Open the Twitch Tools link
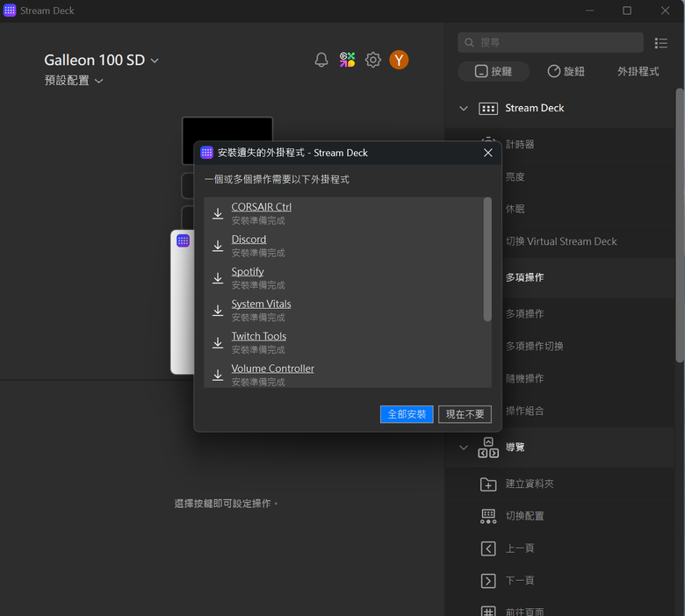This screenshot has height=616, width=685. pos(258,336)
